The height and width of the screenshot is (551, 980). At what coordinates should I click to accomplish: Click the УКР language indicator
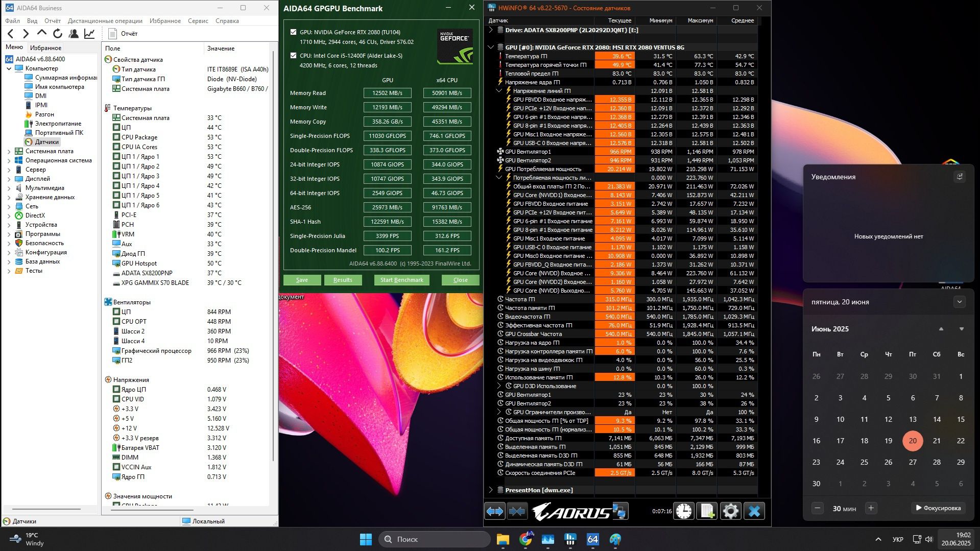click(898, 539)
